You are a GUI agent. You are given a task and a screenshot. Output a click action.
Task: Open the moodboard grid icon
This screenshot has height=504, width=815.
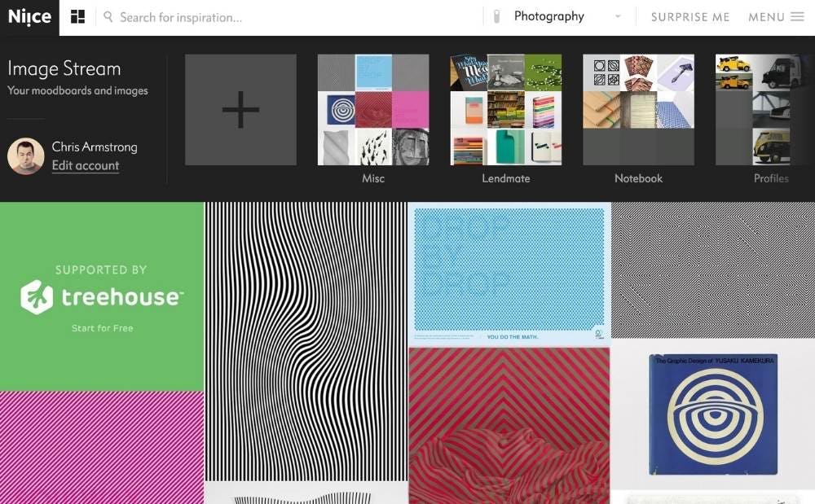77,17
